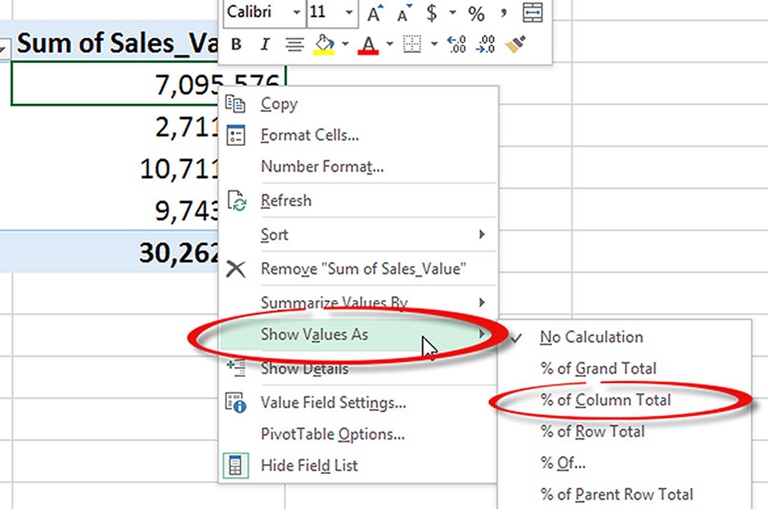The width and height of the screenshot is (768, 509).
Task: Choose % of Column Total option
Action: click(x=624, y=400)
